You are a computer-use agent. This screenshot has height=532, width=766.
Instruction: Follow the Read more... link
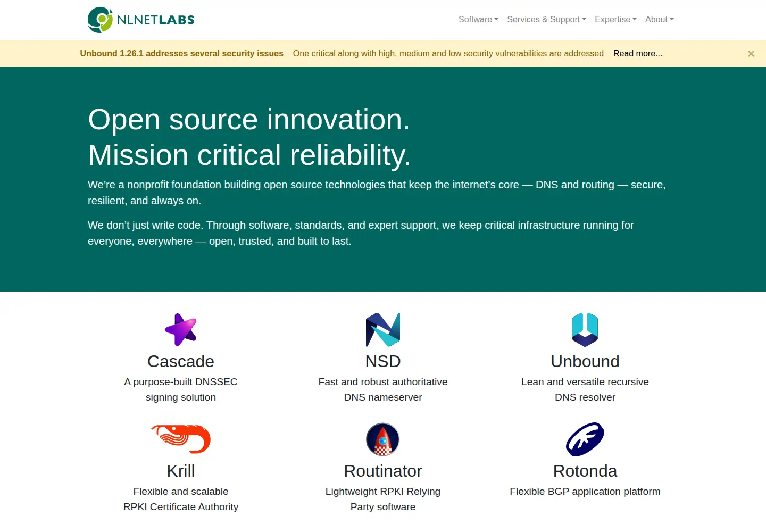(637, 53)
